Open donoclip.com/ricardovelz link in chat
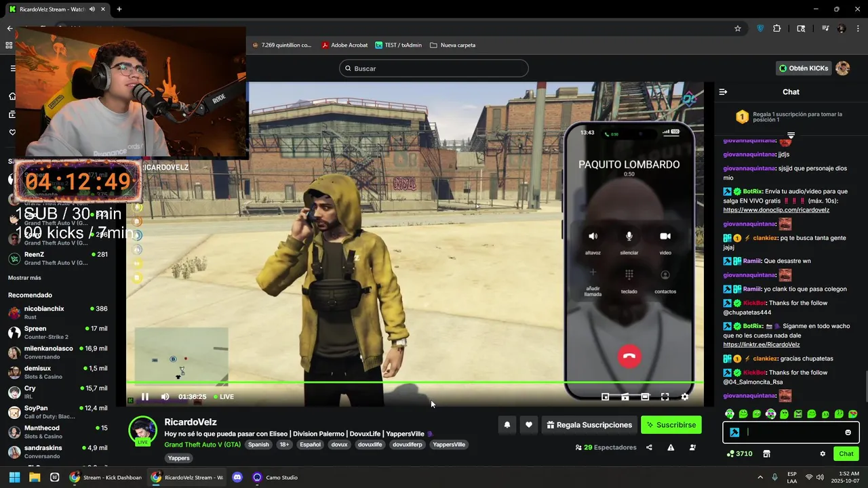This screenshot has width=868, height=488. (776, 210)
